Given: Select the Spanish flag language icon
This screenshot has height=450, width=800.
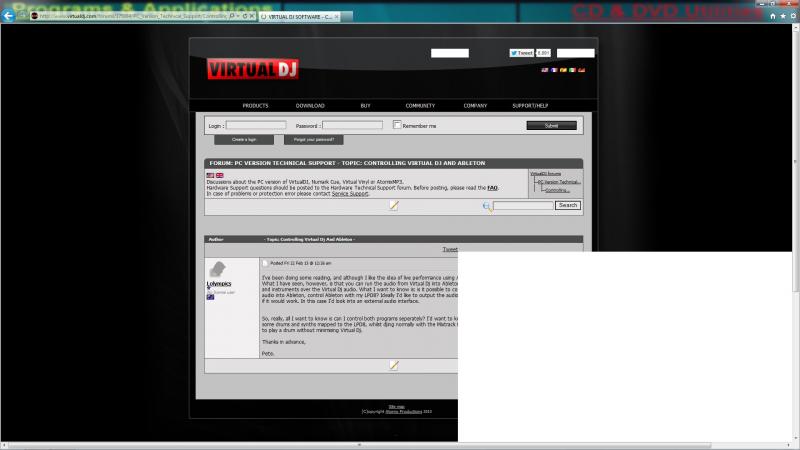Looking at the screenshot, I should [563, 70].
